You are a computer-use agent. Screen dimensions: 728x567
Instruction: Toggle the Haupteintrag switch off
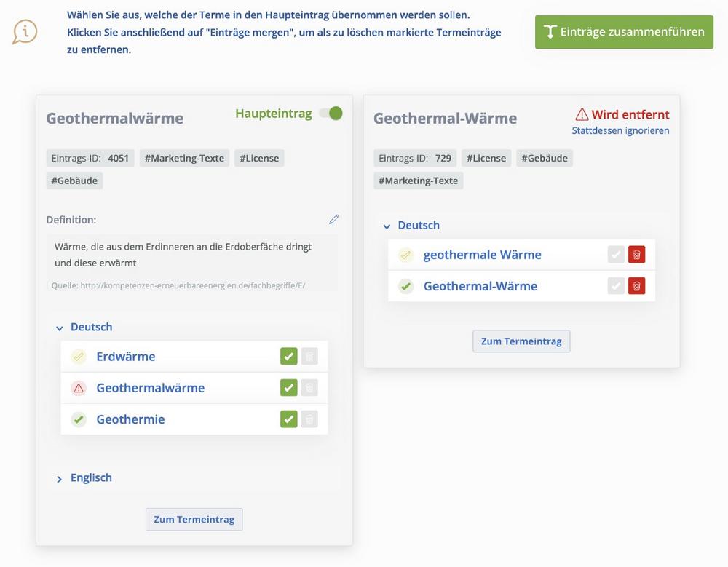click(331, 114)
